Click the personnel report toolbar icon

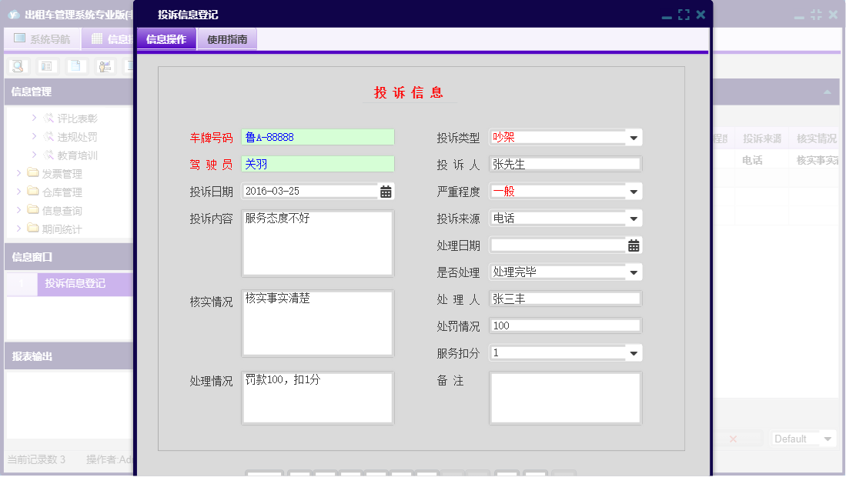tap(105, 65)
